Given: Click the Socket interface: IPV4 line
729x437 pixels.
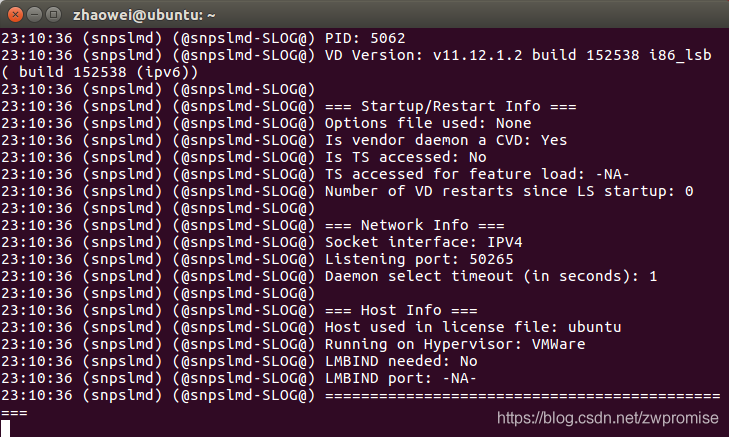Looking at the screenshot, I should 424,242.
